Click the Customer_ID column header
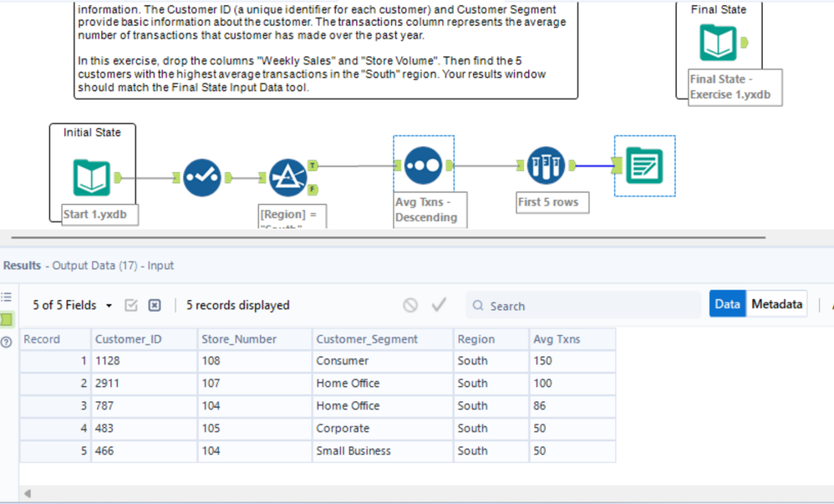The image size is (834, 504). coord(144,339)
